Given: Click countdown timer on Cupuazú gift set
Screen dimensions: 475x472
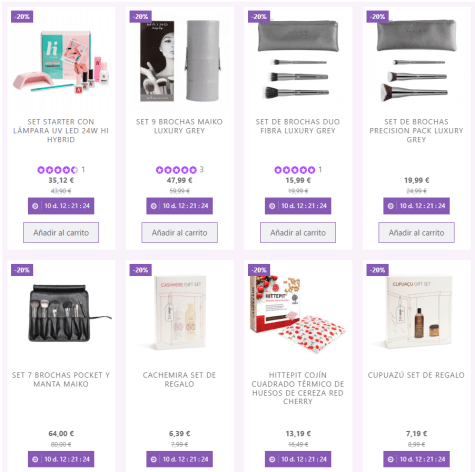Looking at the screenshot, I should pos(416,459).
